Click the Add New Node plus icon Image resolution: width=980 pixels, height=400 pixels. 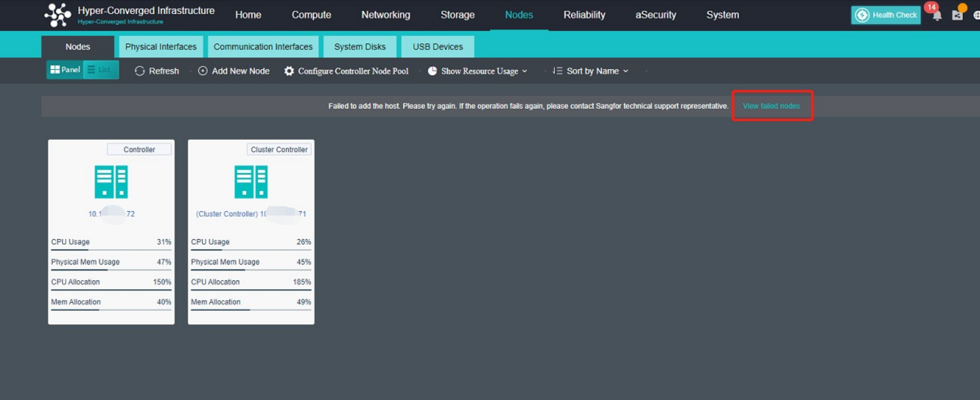click(x=203, y=71)
